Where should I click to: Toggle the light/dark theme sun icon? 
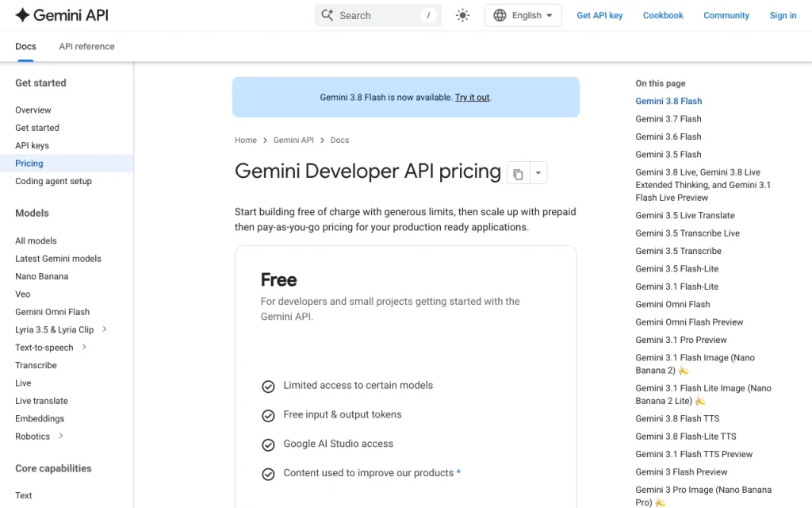(x=462, y=15)
